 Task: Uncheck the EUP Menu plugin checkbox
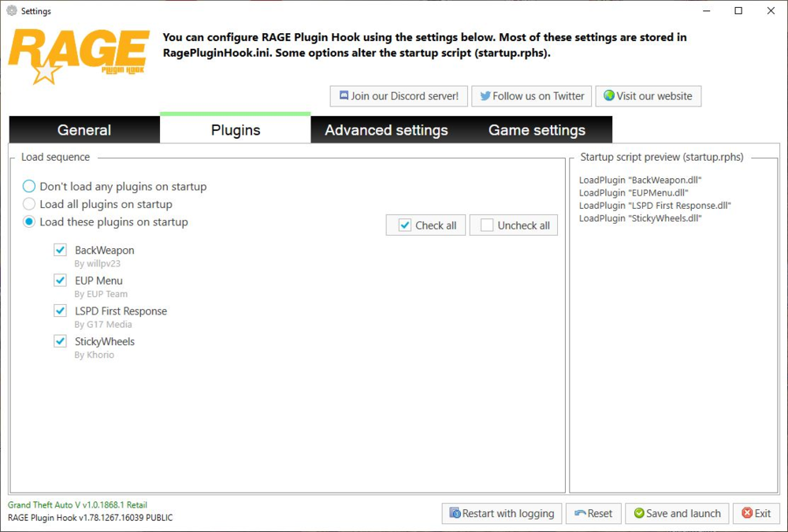[61, 280]
